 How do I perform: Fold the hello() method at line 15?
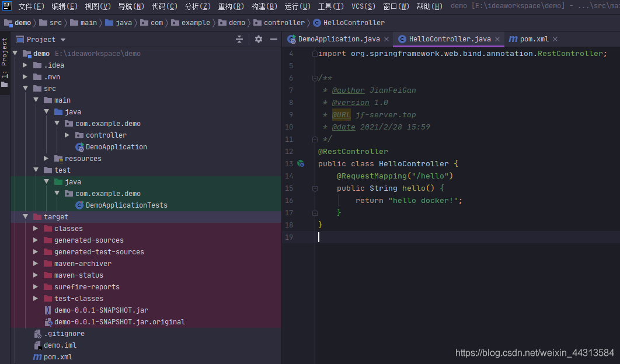pos(315,188)
